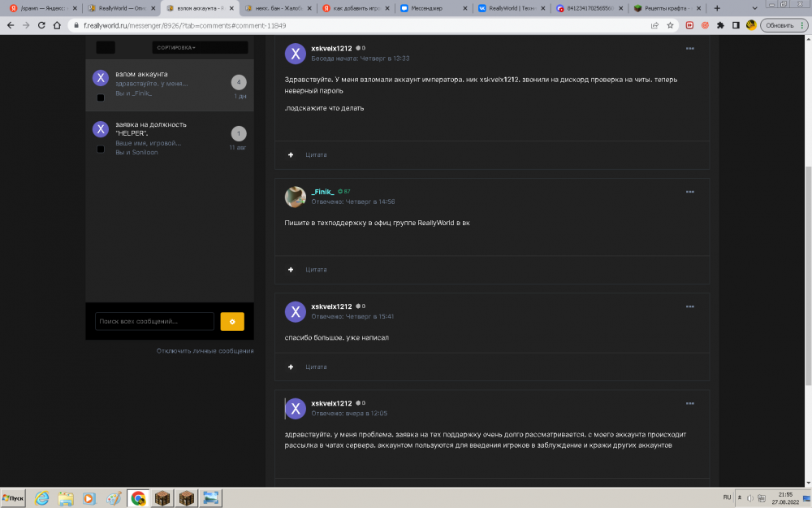Bookmark this page with star icon
The height and width of the screenshot is (508, 812).
(670, 25)
